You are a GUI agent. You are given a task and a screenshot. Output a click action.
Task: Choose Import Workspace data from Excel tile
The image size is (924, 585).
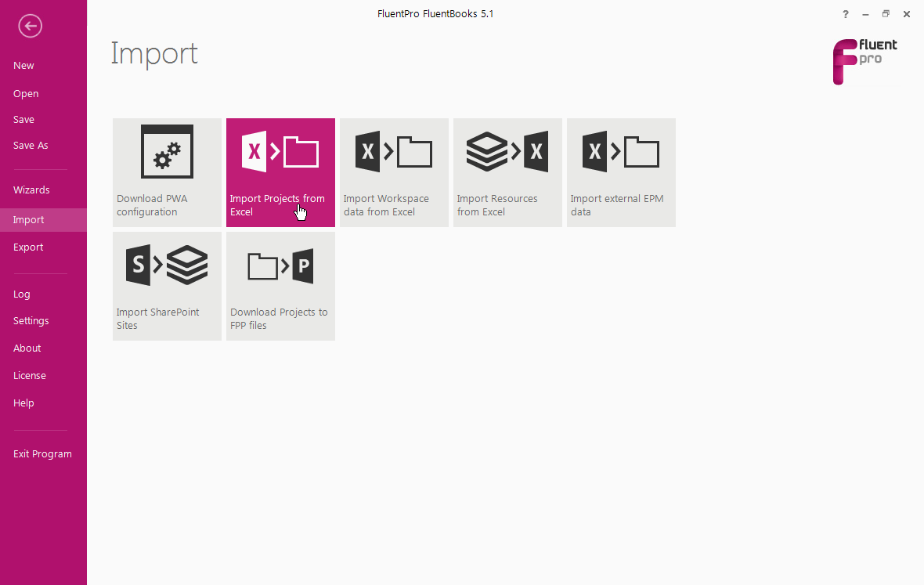[x=394, y=172]
